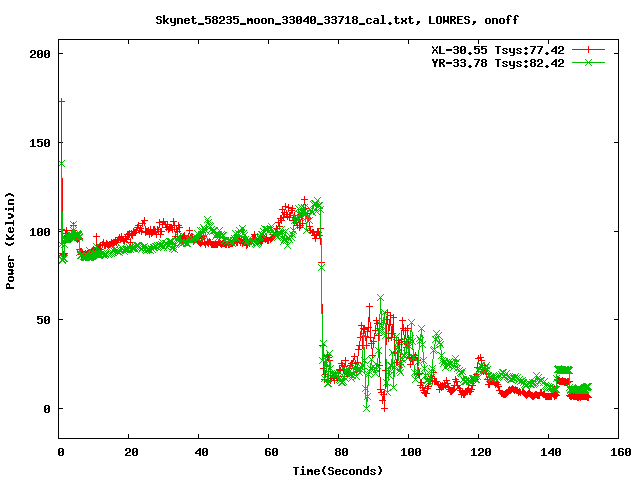Viewport: 640px width, 480px height.
Task: Select the legend entry 'YR-33.78 Tsys:82.42'
Action: pos(498,63)
